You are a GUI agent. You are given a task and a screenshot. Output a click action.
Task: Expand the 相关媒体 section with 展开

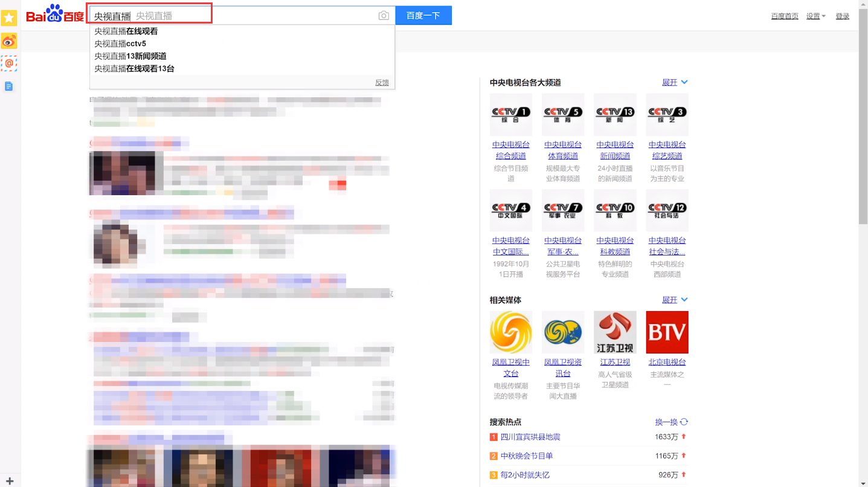(675, 300)
